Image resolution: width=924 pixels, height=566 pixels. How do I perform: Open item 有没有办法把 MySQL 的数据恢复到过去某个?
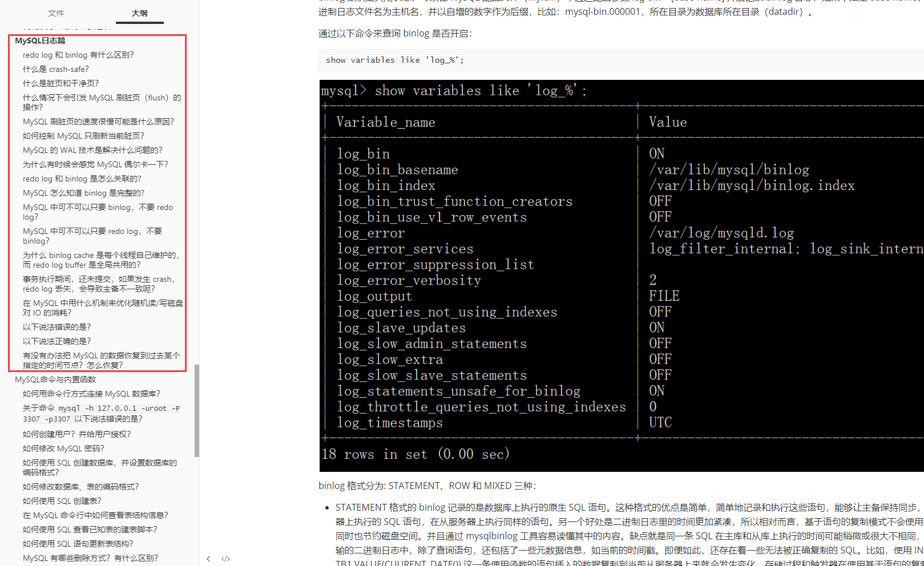101,360
